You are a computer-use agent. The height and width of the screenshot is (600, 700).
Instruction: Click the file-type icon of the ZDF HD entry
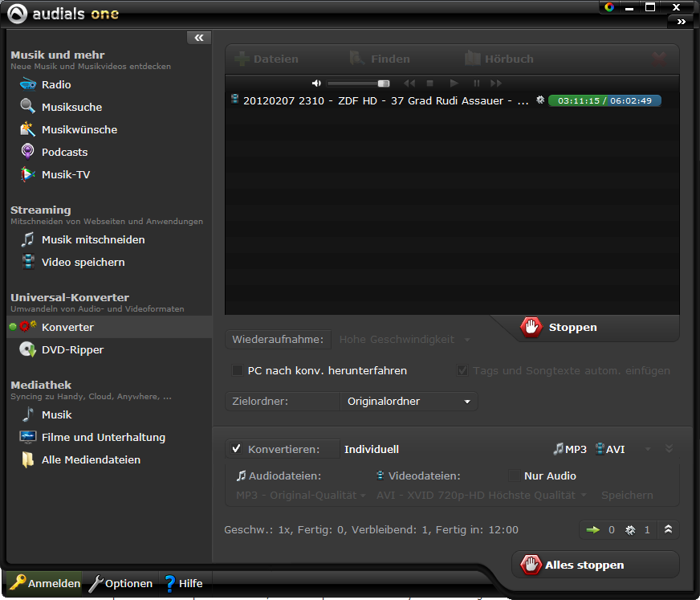click(x=234, y=99)
